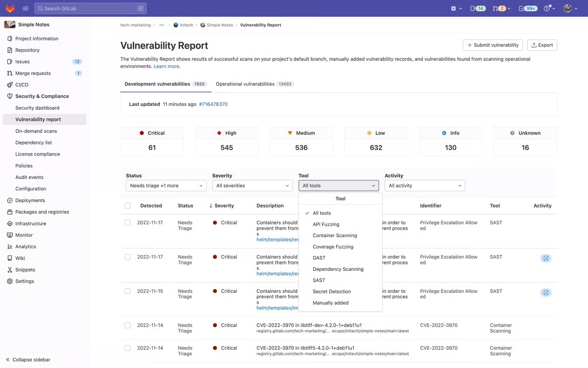Image resolution: width=588 pixels, height=368 pixels.
Task: Check the first vulnerability row checkbox
Action: [x=127, y=222]
